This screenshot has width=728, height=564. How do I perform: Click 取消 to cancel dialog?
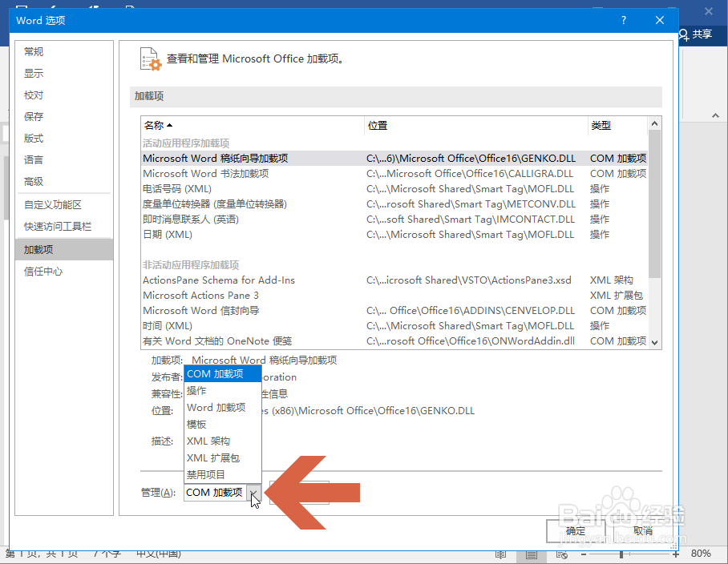click(x=642, y=531)
